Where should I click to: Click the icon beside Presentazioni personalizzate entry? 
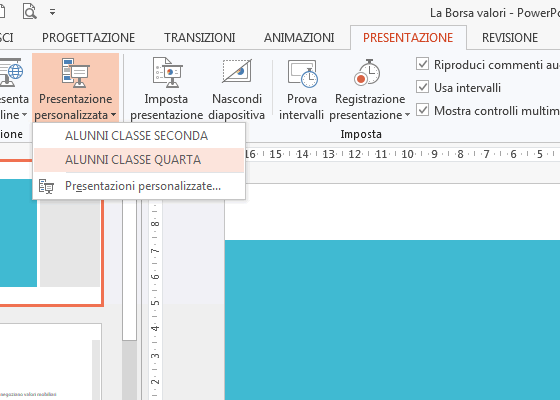[46, 186]
